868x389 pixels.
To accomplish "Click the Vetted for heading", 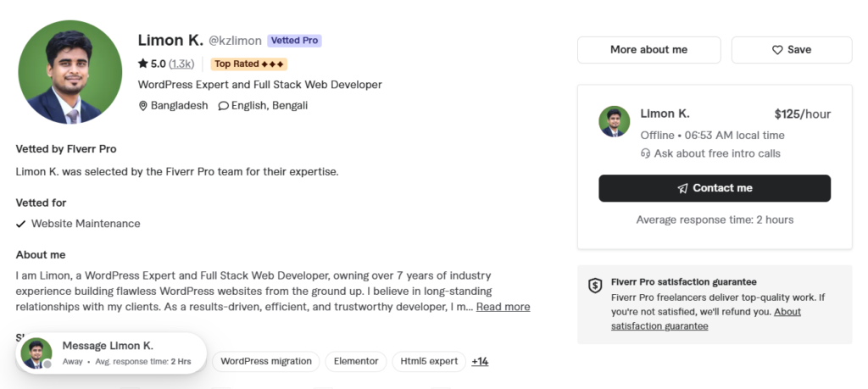I will point(41,203).
